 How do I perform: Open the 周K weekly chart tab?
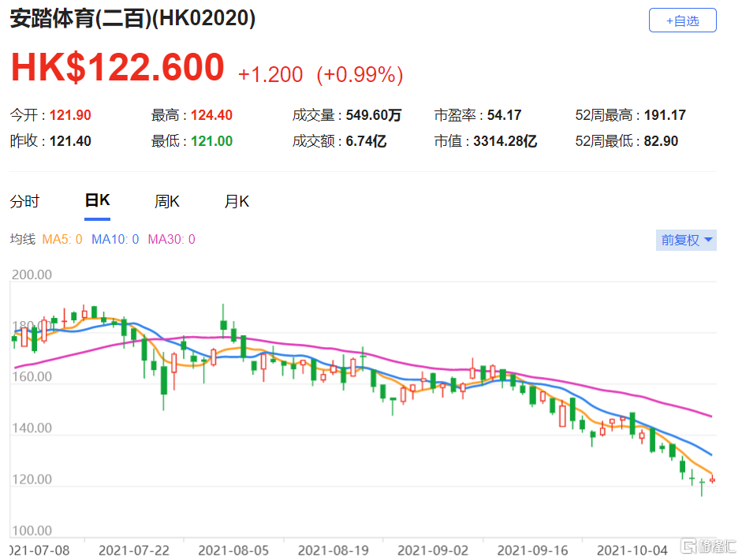167,201
